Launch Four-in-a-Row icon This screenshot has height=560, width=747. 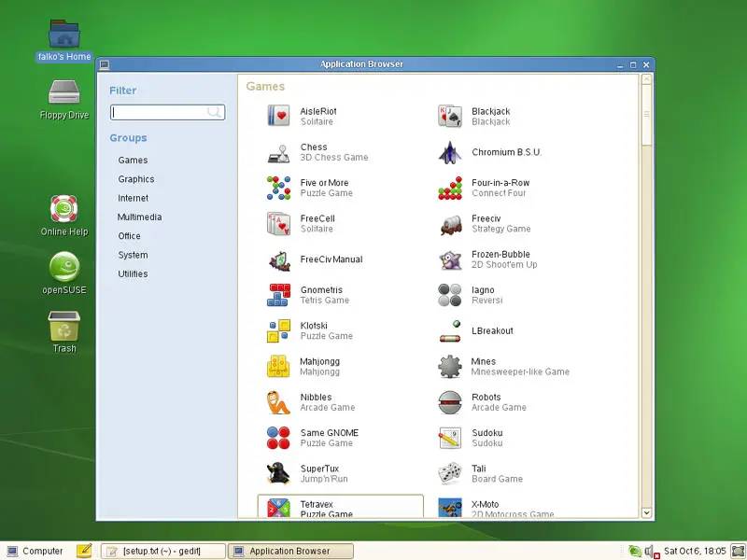(x=450, y=188)
